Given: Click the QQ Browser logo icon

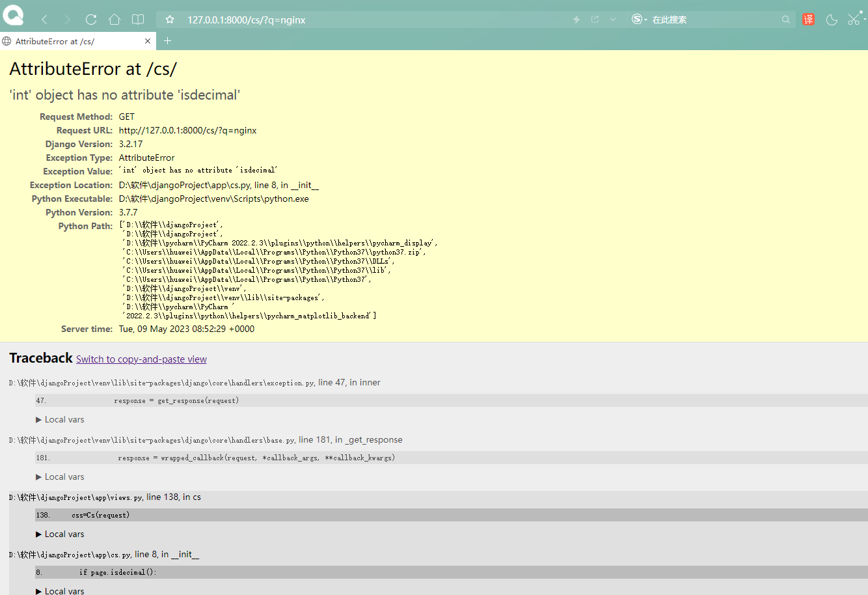Looking at the screenshot, I should point(13,15).
